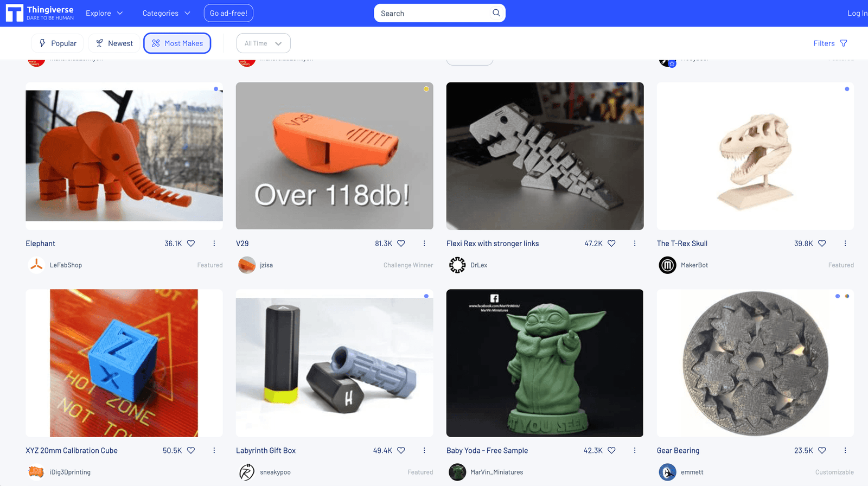Open more options for XYZ Calibration Cube
This screenshot has height=486, width=868.
click(x=214, y=451)
